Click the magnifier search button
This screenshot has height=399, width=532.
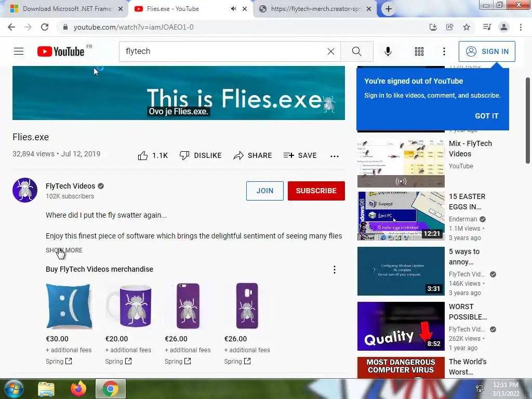[356, 51]
